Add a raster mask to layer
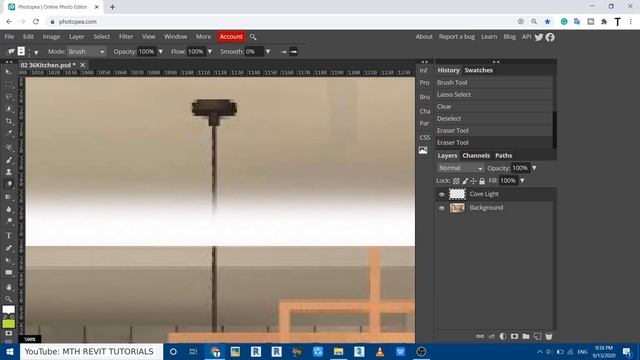This screenshot has height=360, width=640. 514,336
